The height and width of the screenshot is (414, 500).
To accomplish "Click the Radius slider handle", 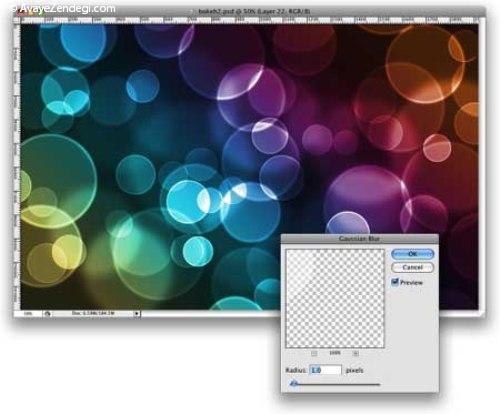I will point(294,384).
